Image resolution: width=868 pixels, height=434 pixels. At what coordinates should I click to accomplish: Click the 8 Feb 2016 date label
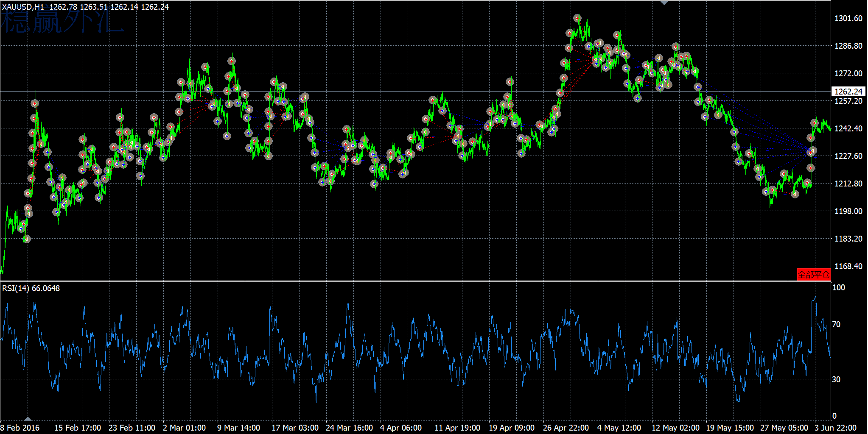(20, 428)
